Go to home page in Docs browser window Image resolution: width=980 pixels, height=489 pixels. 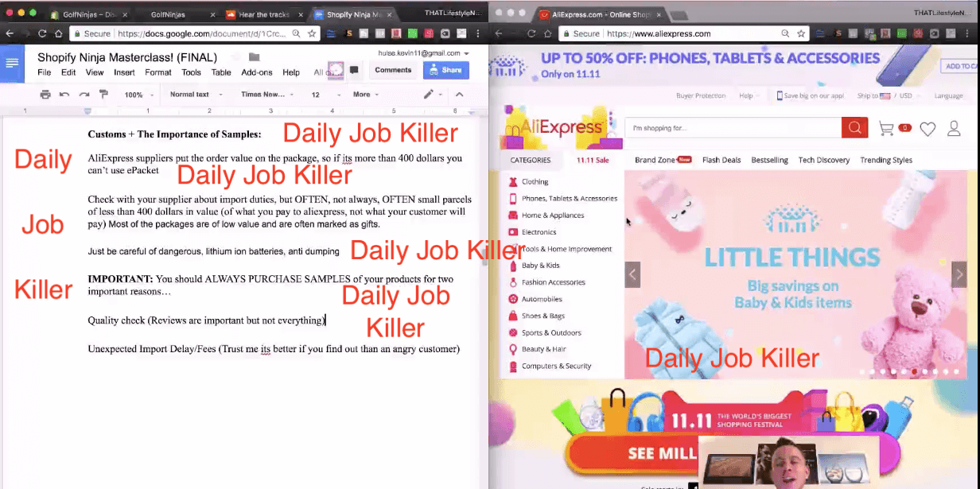click(59, 33)
